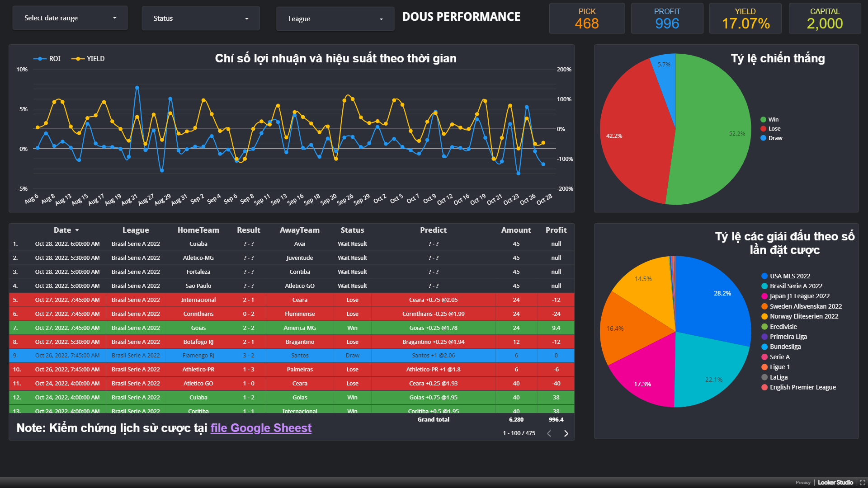Click previous page arrow in table pagination
This screenshot has height=488, width=868.
coord(549,433)
